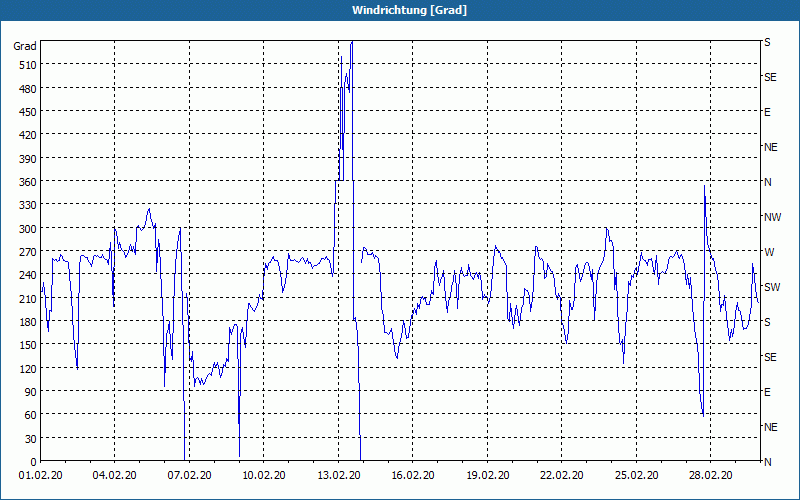This screenshot has width=800, height=500.
Task: Click the NE label beside the 390 gridline
Action: click(770, 147)
